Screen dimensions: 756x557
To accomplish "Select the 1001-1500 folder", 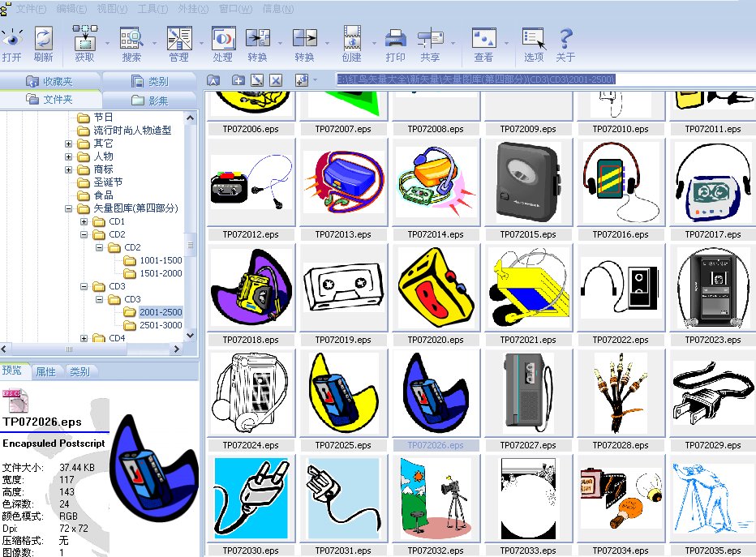I will tap(161, 260).
